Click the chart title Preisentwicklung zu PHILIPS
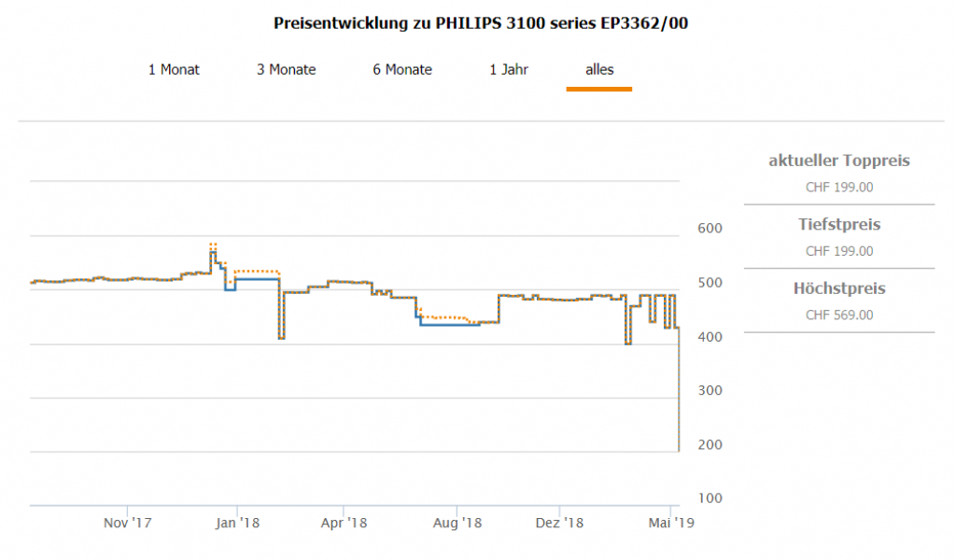Image resolution: width=956 pixels, height=560 pixels. (x=481, y=23)
